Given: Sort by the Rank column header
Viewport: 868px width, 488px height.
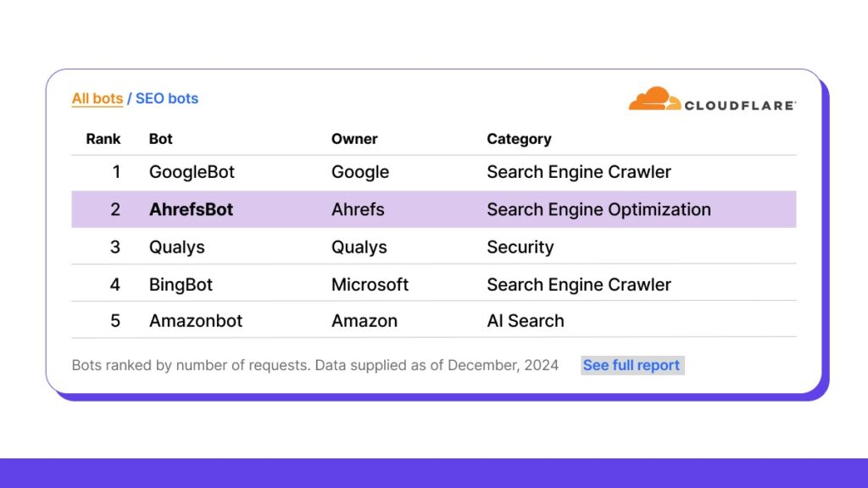Looking at the screenshot, I should click(103, 138).
